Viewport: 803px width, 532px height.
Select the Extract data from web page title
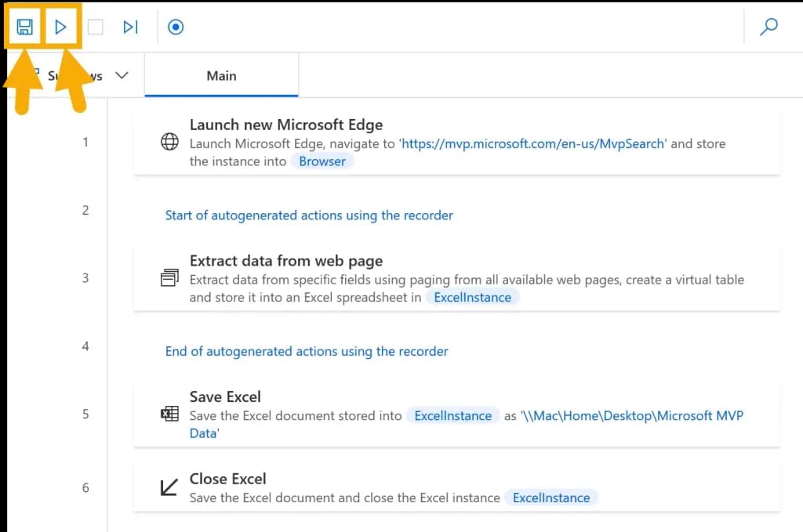tap(285, 260)
